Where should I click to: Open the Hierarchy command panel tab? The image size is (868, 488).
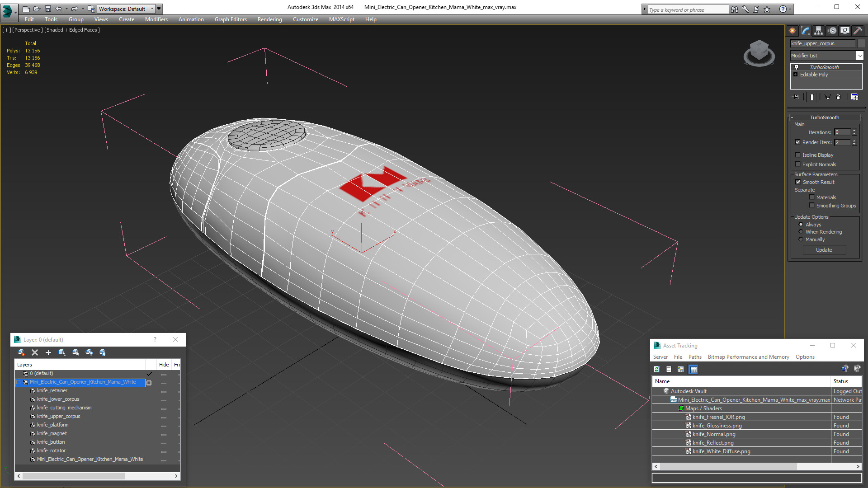[x=818, y=31]
